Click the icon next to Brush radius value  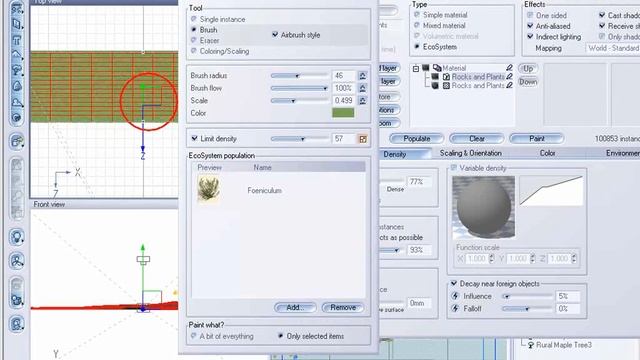point(362,76)
